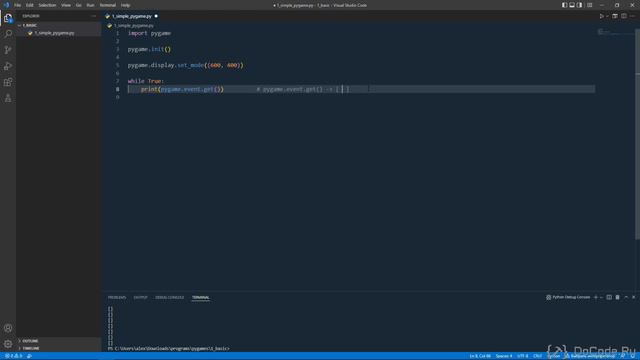Switch to the PROBLEMS panel tab
The width and height of the screenshot is (640, 360).
117,297
